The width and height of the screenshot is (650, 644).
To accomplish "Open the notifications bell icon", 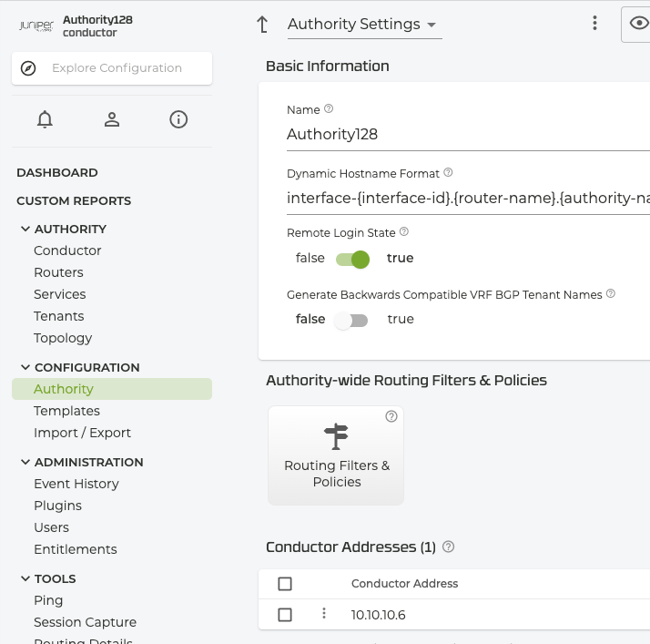I will pyautogui.click(x=45, y=119).
